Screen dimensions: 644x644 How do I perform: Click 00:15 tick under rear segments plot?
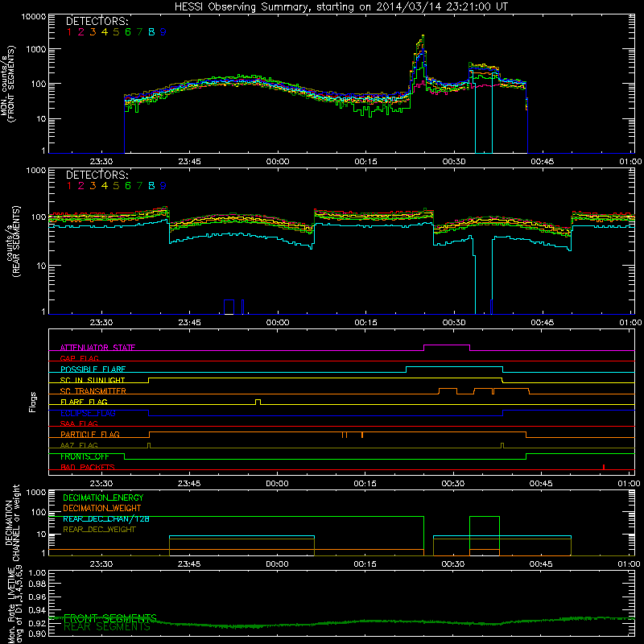click(x=366, y=323)
